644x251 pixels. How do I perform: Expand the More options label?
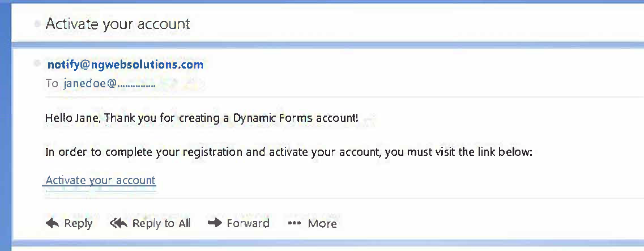pos(322,223)
